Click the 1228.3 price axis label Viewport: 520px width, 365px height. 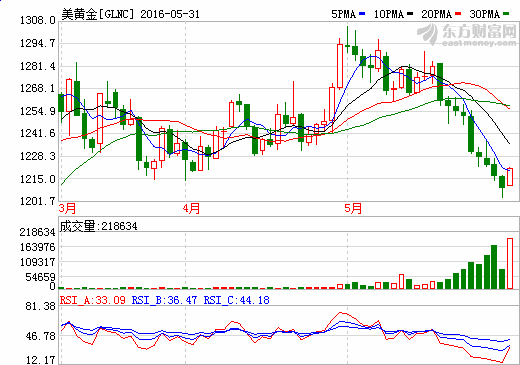pos(38,156)
